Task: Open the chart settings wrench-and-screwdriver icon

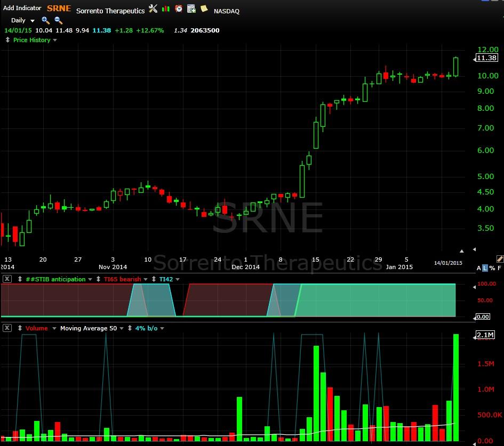Action: point(153,9)
